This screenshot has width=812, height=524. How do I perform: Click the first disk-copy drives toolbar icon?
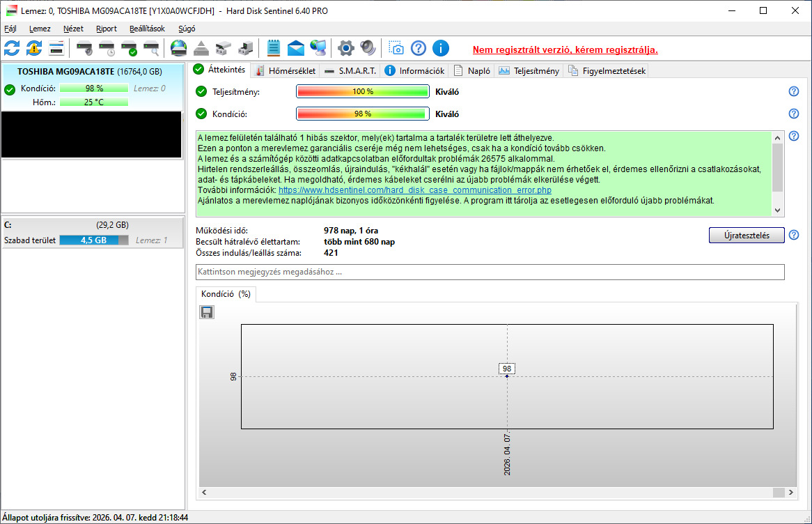pos(224,49)
